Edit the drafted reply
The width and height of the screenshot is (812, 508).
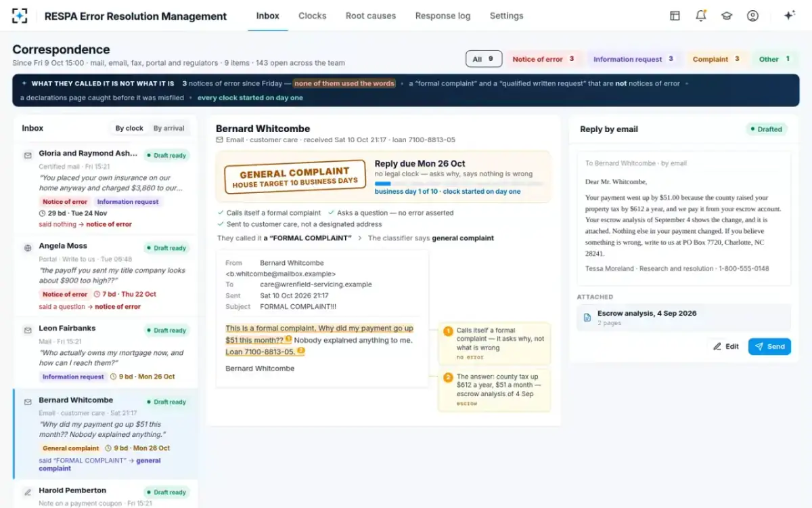(x=725, y=346)
